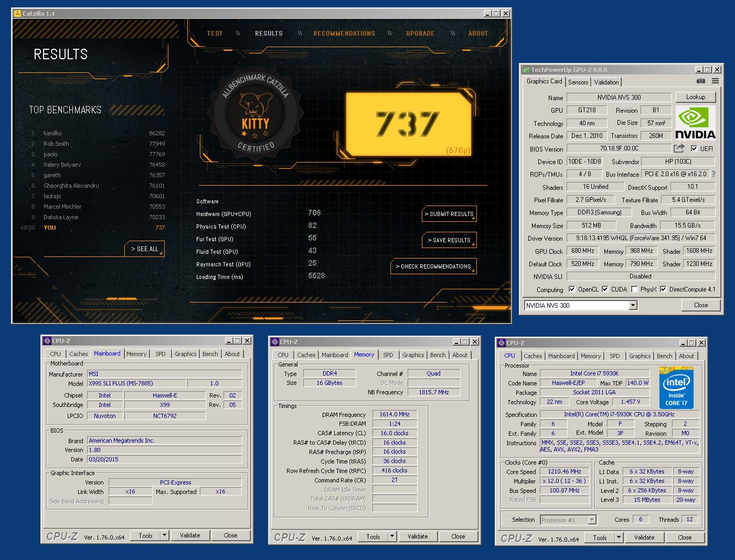The image size is (735, 560).
Task: Minimize the Catzilla window
Action: (487, 13)
